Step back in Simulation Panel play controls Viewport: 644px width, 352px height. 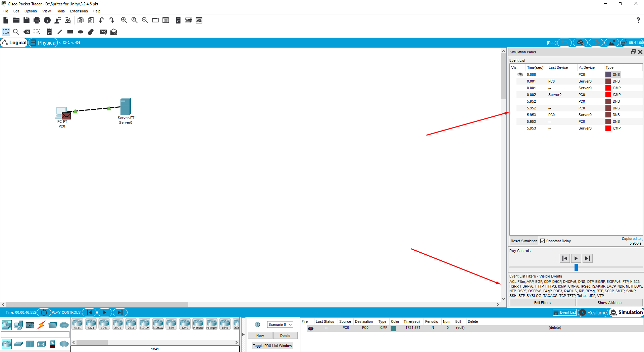pyautogui.click(x=565, y=258)
